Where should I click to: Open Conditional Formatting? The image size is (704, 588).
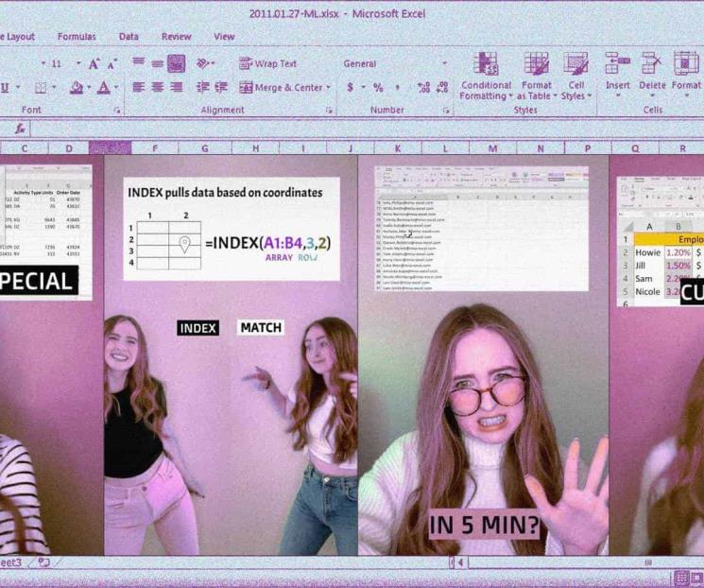(486, 77)
